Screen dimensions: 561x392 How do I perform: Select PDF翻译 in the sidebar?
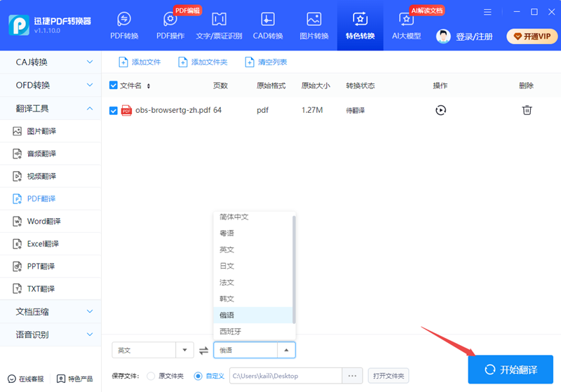pyautogui.click(x=50, y=199)
